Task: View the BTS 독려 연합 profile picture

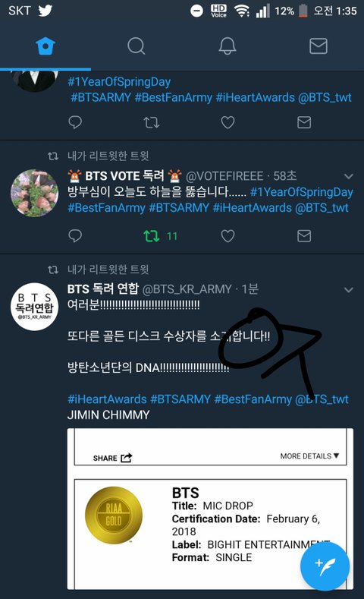Action: pyautogui.click(x=34, y=307)
